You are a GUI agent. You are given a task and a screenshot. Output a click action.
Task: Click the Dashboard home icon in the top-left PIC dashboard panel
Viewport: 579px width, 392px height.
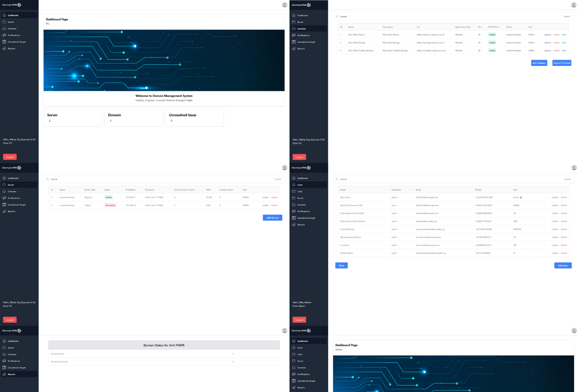(x=4, y=15)
